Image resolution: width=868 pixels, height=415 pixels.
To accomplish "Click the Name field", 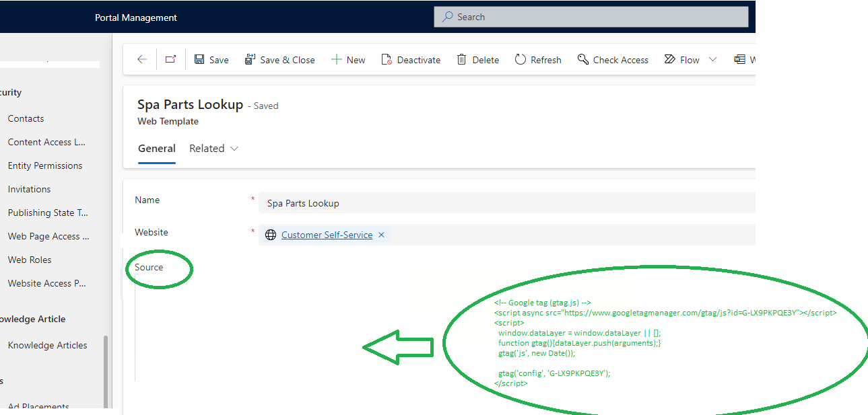I will [x=507, y=203].
